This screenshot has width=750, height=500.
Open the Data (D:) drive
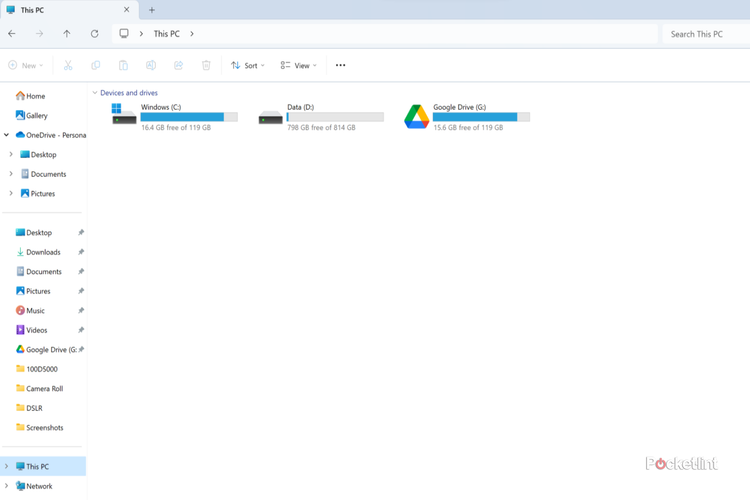click(x=321, y=117)
